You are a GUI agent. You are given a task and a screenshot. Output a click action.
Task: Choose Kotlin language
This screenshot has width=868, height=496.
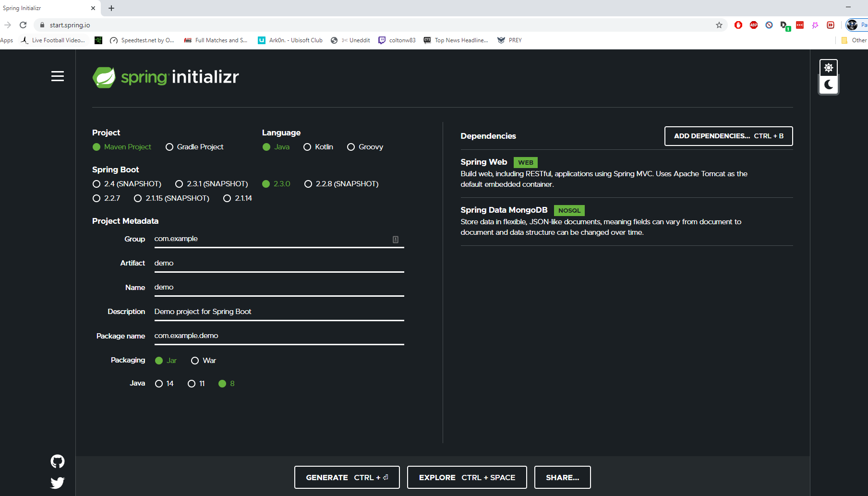pos(318,147)
